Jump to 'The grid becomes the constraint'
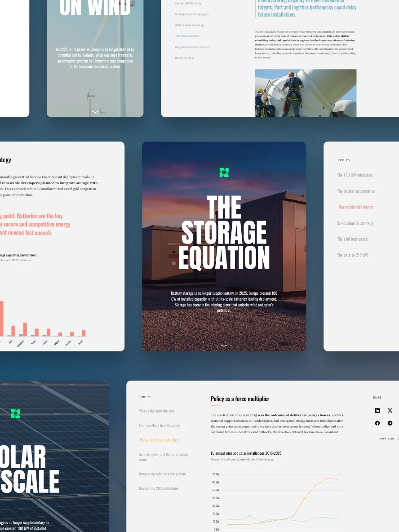The width and height of the screenshot is (399, 532). (192, 47)
